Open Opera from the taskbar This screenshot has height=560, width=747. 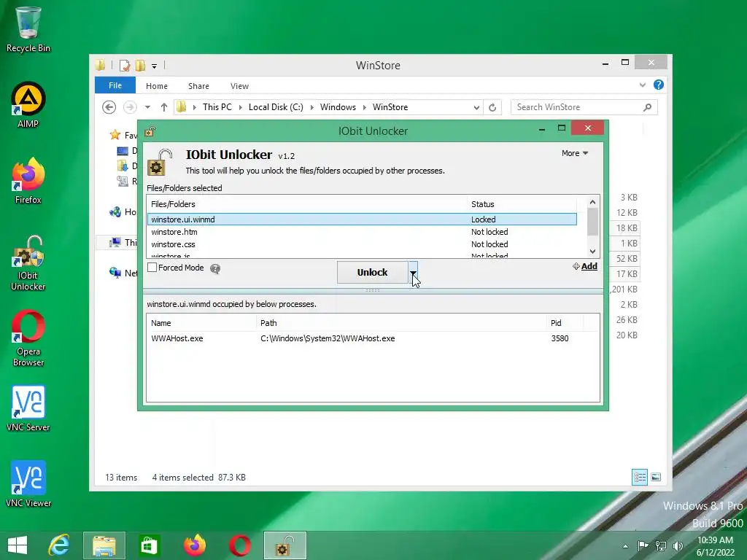[240, 545]
